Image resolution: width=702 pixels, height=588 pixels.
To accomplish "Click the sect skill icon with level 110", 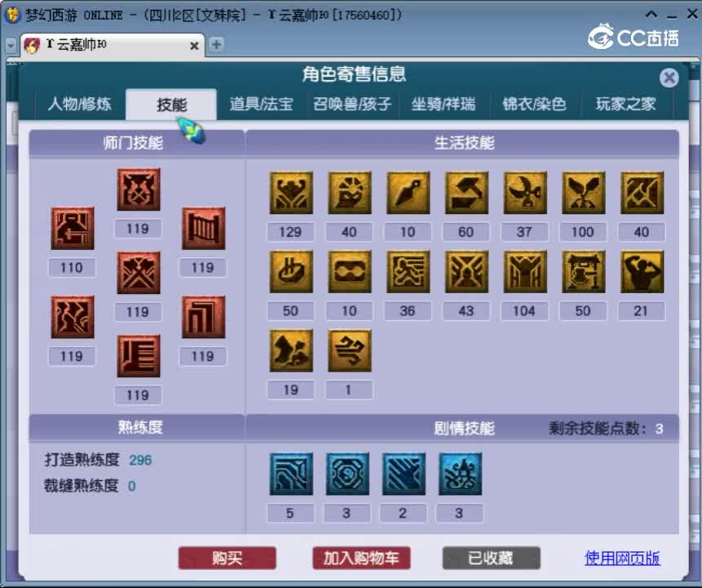I will (x=72, y=228).
